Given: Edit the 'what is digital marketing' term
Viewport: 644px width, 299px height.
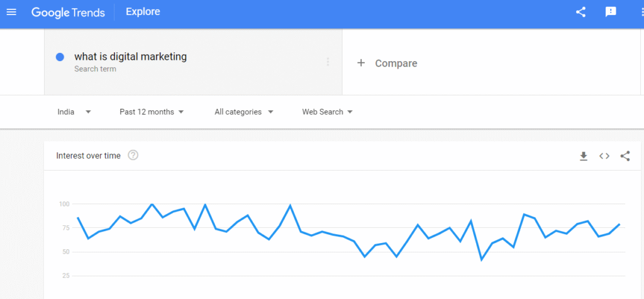Looking at the screenshot, I should click(x=131, y=57).
